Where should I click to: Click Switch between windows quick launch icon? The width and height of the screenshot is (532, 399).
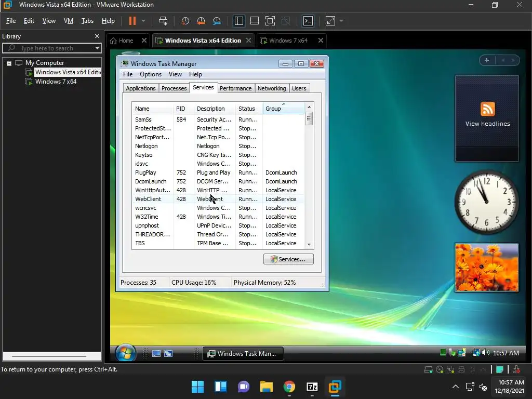[x=168, y=354]
